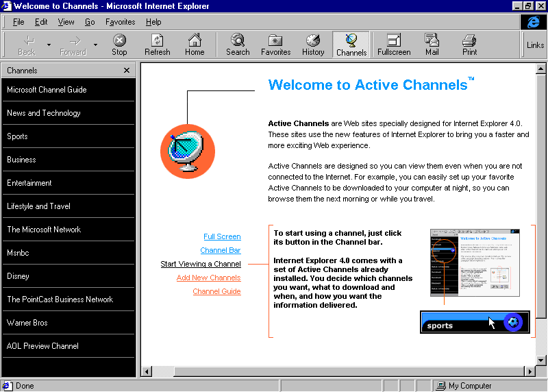Open the Warner Bros channel
This screenshot has width=548, height=392.
68,323
